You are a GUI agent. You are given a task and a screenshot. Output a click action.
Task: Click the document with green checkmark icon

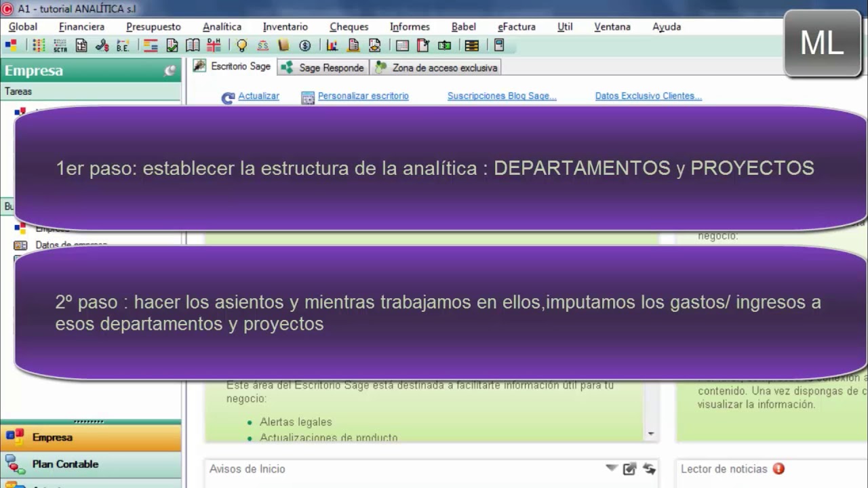click(172, 45)
